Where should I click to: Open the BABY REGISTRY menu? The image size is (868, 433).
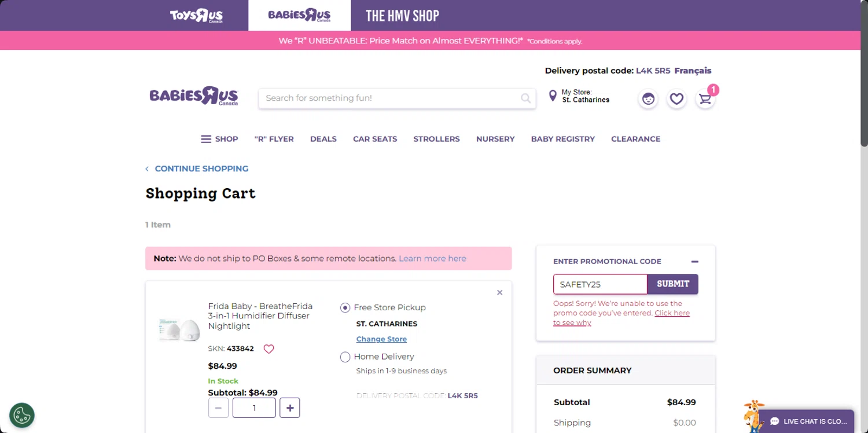[x=563, y=139]
